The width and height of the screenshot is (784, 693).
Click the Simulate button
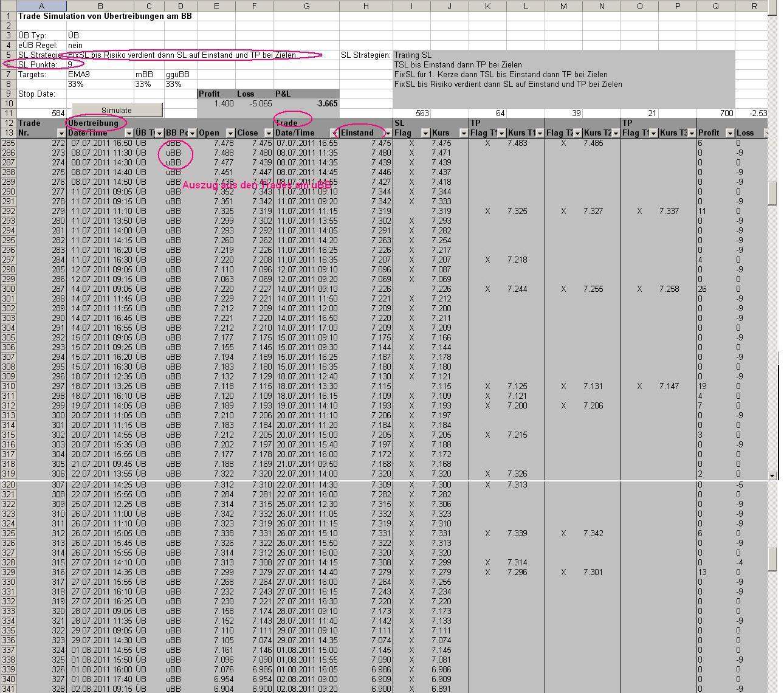[117, 110]
